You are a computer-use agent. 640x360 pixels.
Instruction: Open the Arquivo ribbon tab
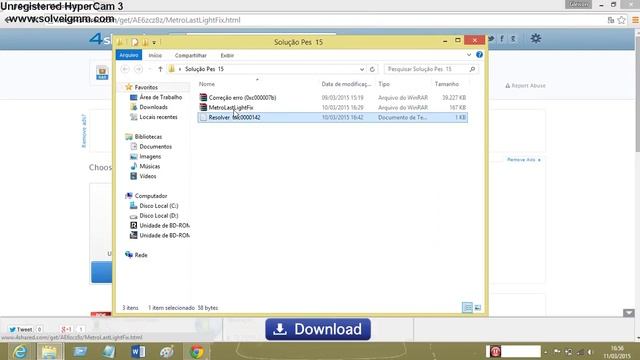129,55
